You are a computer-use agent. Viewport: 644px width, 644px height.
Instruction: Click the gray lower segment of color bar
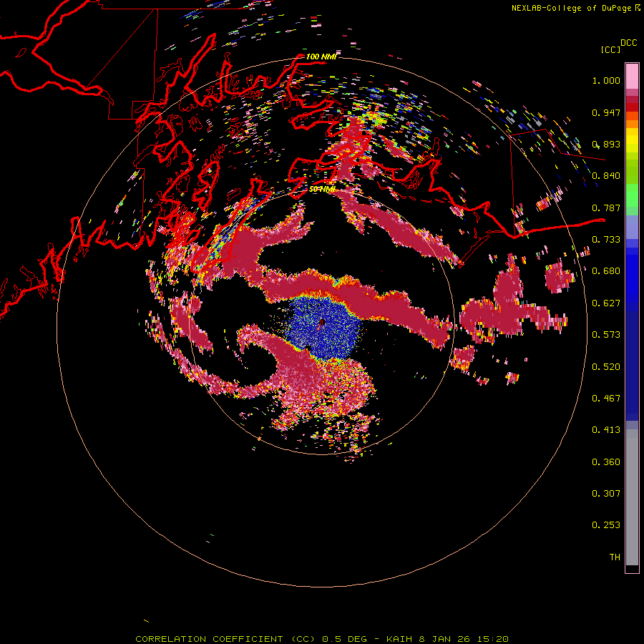(632, 497)
